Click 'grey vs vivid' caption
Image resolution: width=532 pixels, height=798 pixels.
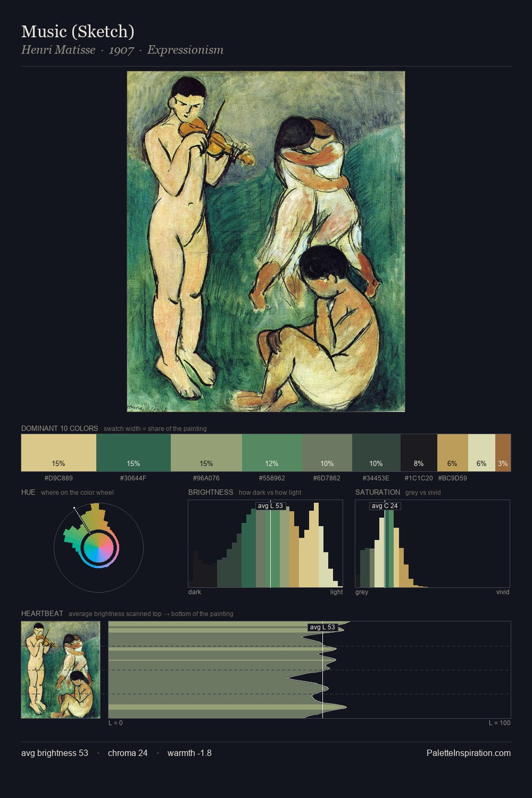click(x=423, y=493)
